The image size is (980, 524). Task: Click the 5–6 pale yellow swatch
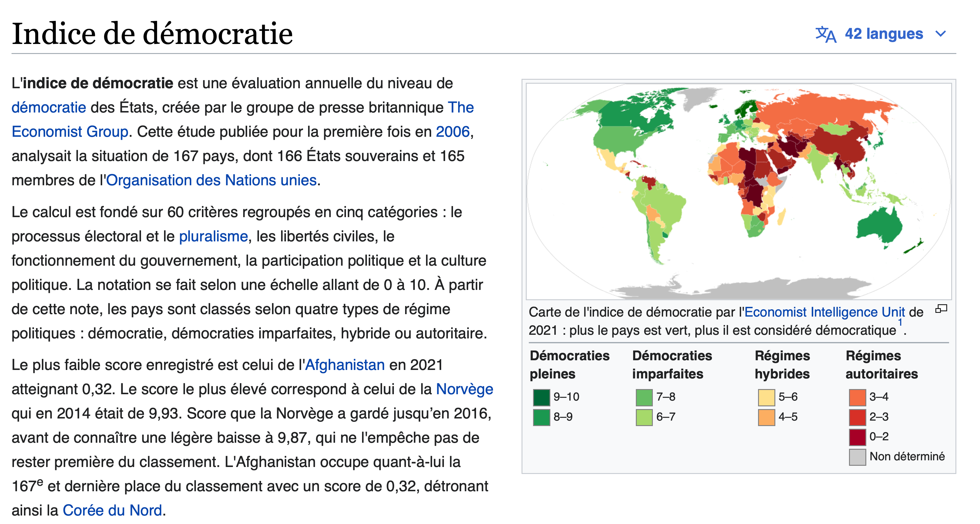click(x=766, y=397)
